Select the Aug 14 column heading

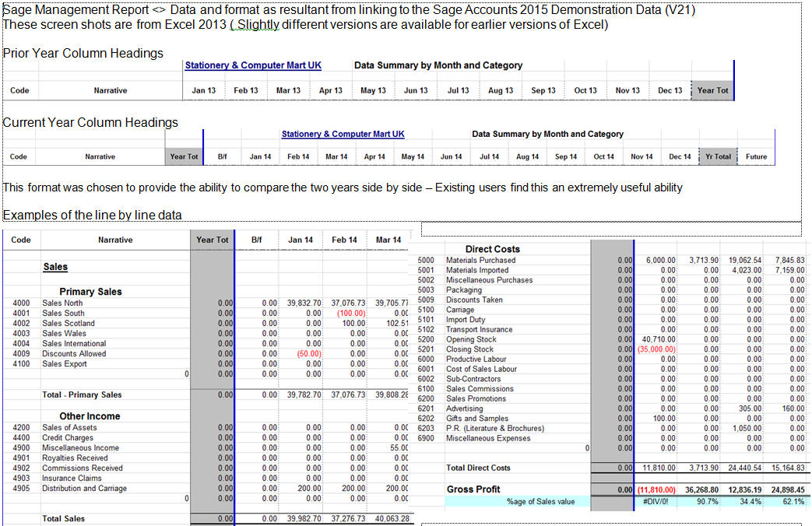528,156
